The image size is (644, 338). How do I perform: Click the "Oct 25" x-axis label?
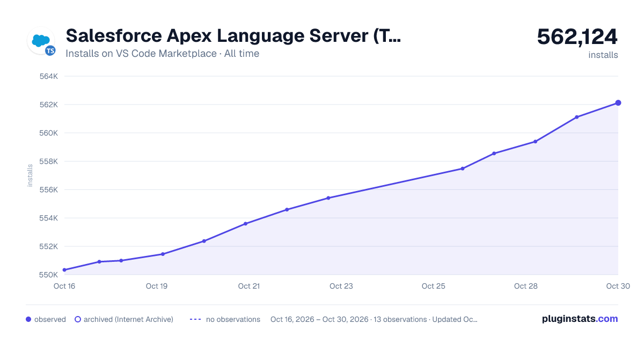434,286
